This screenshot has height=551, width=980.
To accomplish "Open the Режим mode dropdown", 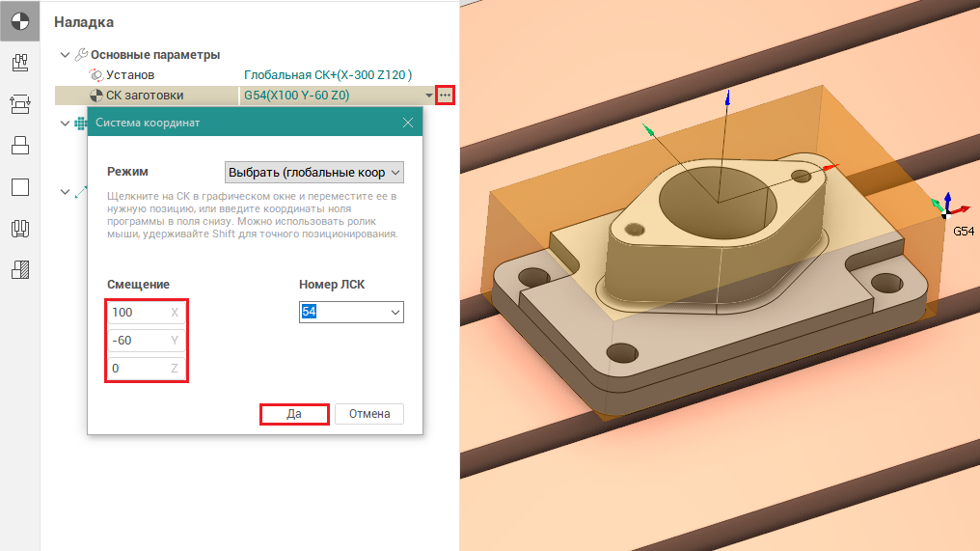I will (x=313, y=172).
